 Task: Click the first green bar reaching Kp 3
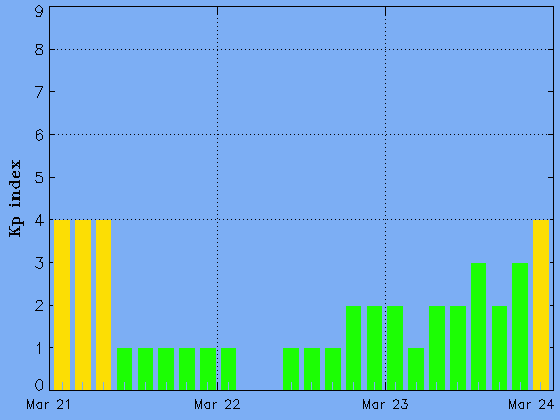479,326
